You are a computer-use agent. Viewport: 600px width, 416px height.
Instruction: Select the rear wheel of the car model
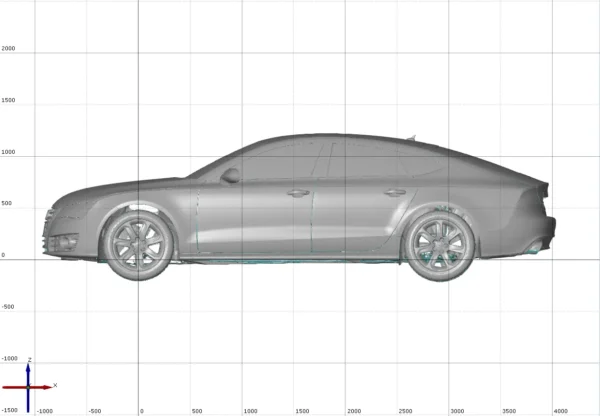tap(440, 245)
